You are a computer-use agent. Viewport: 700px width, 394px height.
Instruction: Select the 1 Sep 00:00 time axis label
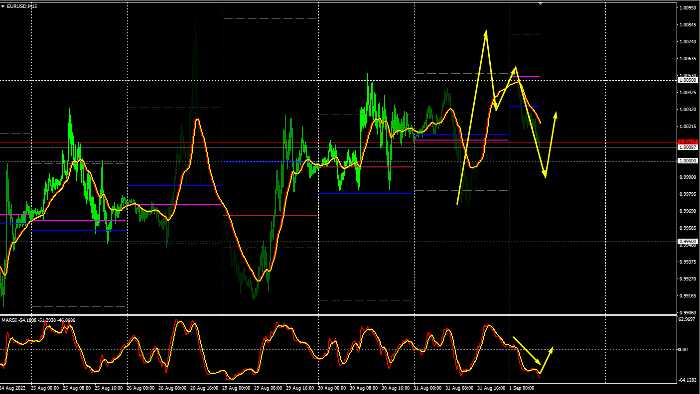[x=522, y=388]
